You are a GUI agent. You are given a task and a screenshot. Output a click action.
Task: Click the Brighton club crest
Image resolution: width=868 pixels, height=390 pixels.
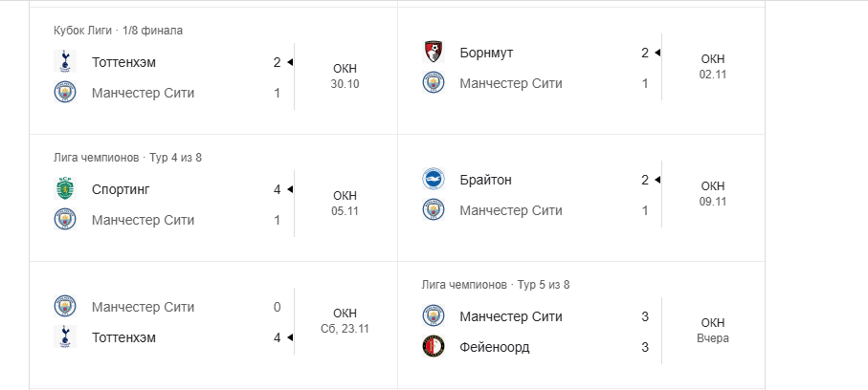[x=433, y=179]
